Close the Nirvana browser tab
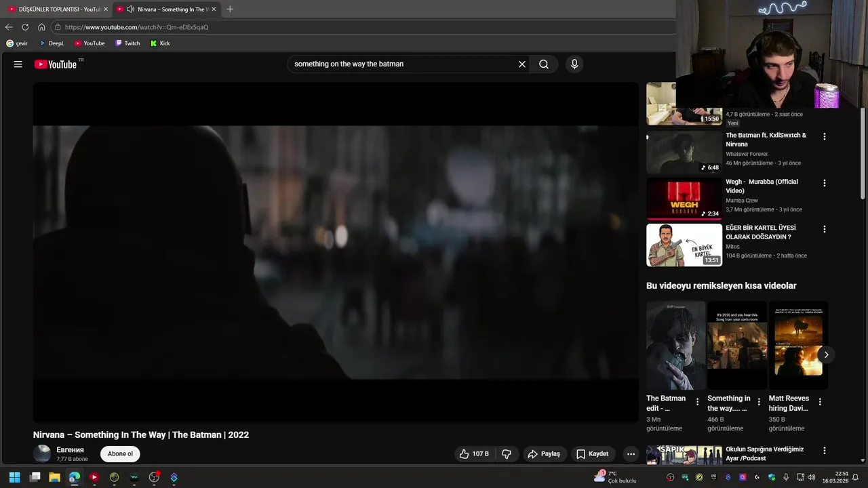Image resolution: width=868 pixels, height=488 pixels. point(214,9)
